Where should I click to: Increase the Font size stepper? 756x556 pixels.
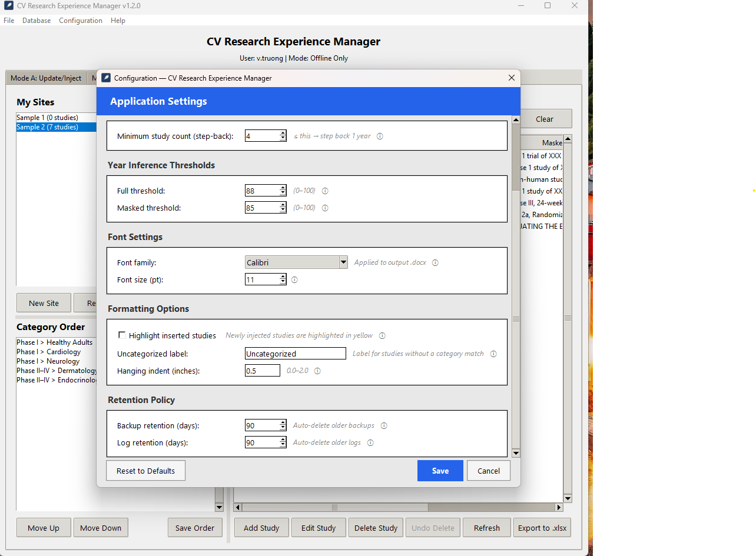point(283,277)
